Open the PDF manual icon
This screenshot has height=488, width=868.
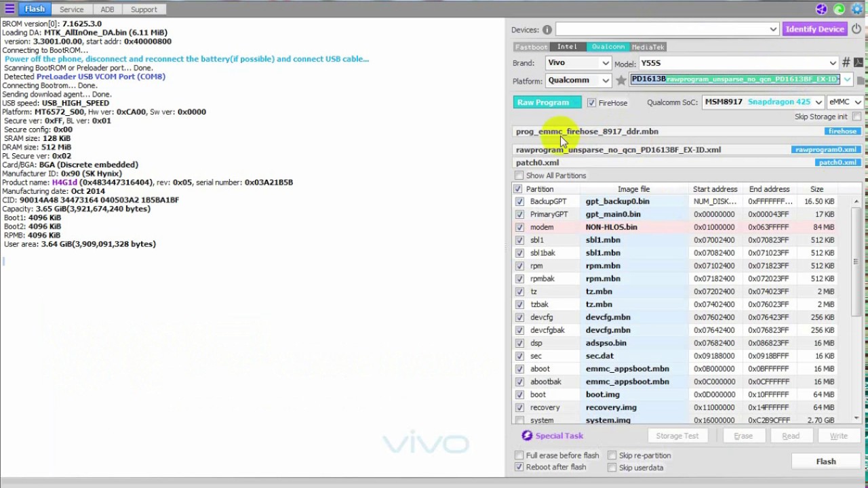[x=859, y=62]
